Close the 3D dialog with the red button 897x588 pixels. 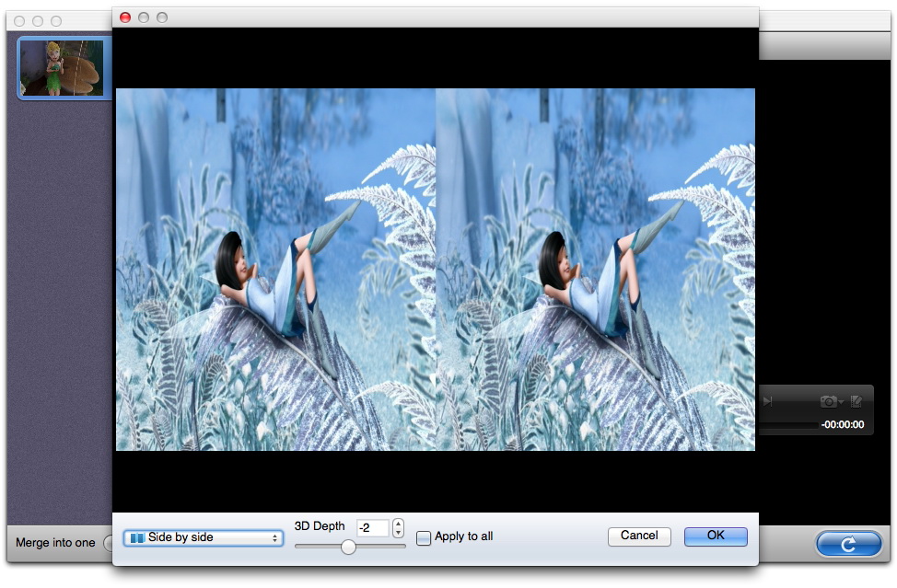(125, 17)
